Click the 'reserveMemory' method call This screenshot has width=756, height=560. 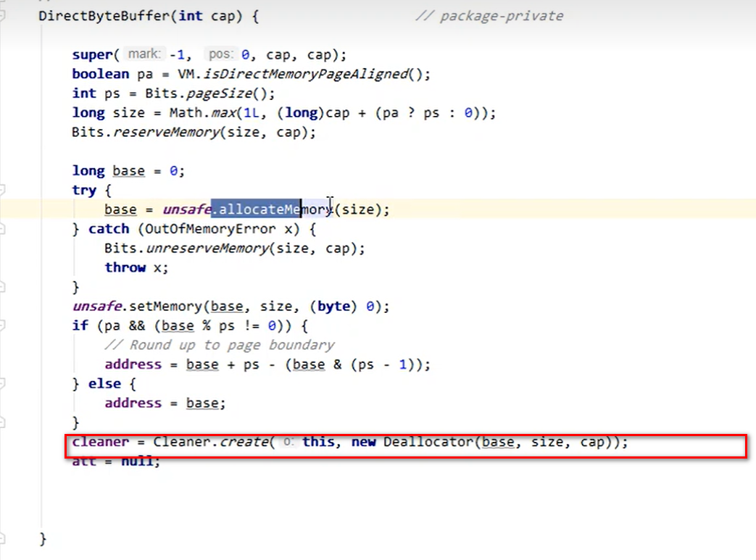(166, 132)
